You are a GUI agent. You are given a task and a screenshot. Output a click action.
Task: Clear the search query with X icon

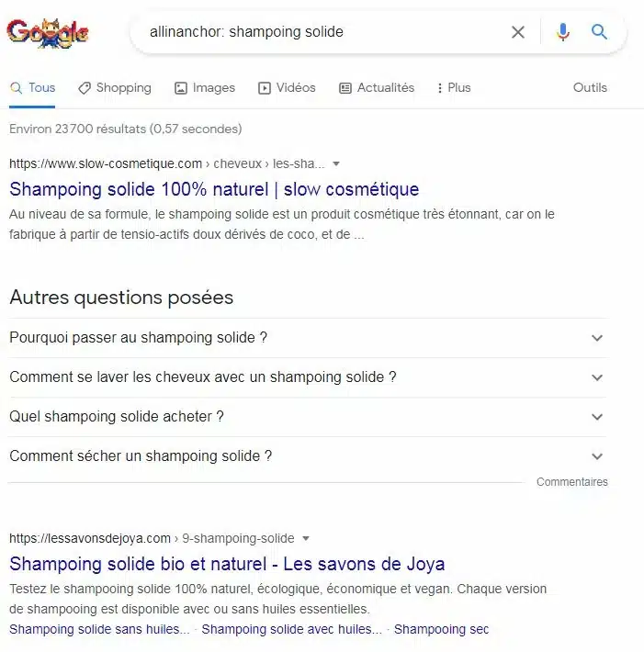pos(518,32)
